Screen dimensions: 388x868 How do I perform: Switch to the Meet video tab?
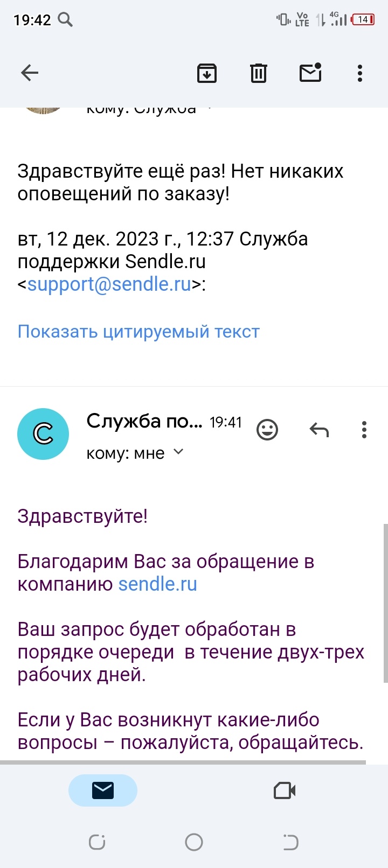point(285,790)
